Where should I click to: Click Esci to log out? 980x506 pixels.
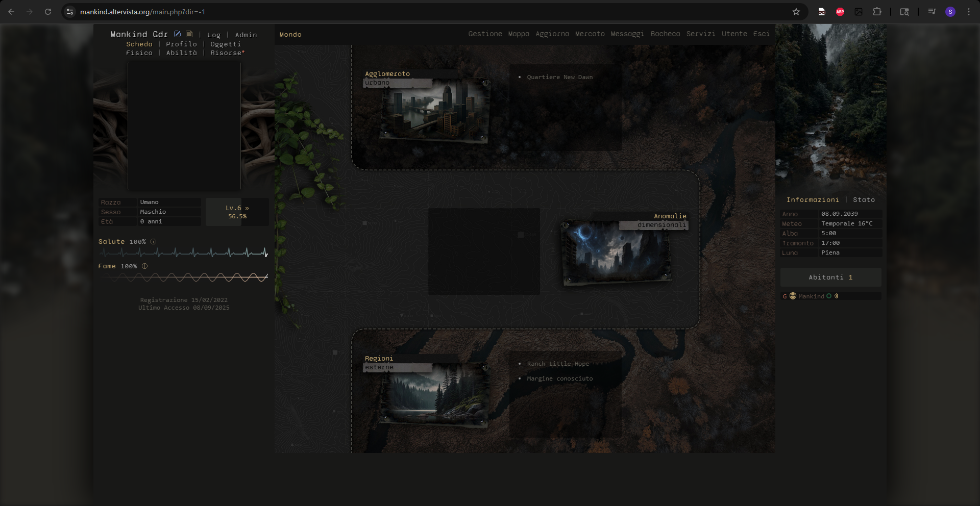(x=762, y=34)
